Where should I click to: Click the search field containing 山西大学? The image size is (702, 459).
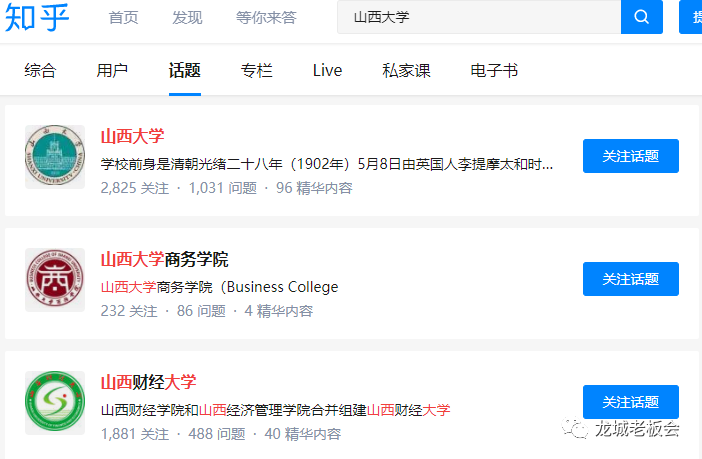click(479, 17)
